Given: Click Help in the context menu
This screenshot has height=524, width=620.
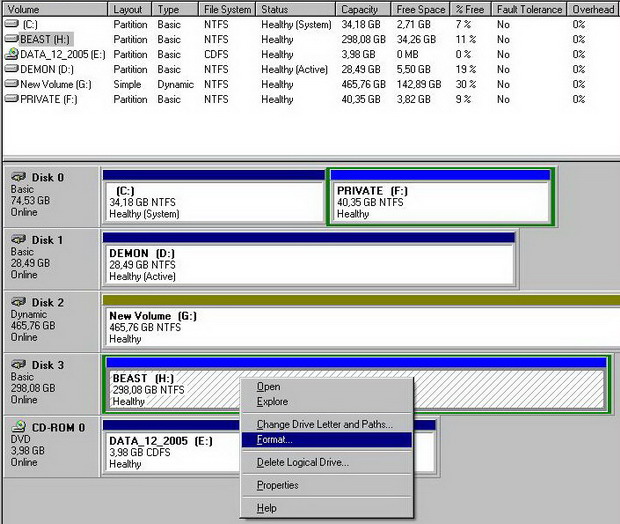Looking at the screenshot, I should coord(327,508).
